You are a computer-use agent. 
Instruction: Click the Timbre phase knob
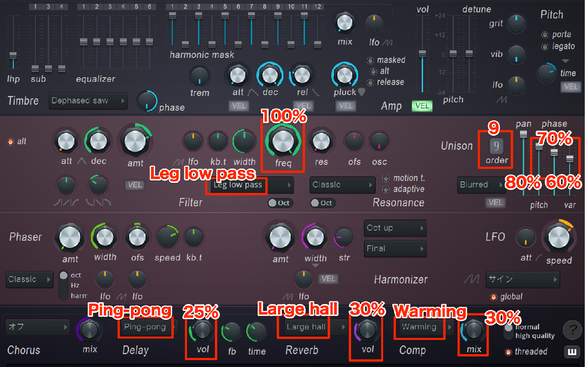(x=147, y=101)
